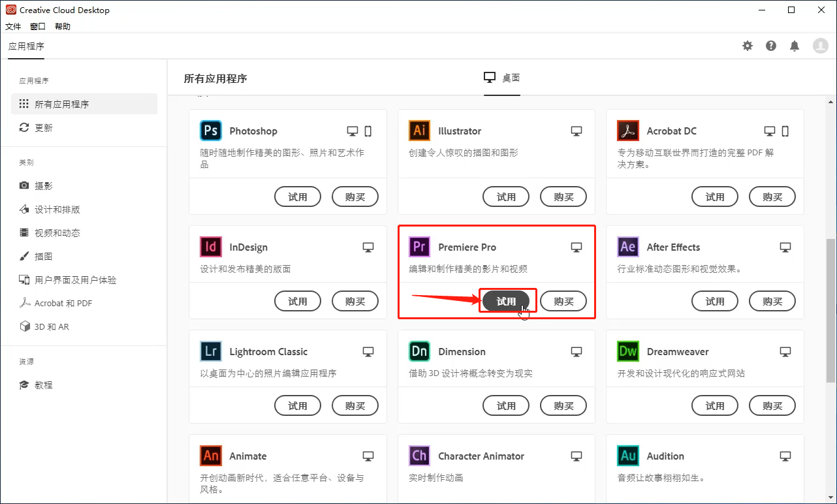Viewport: 837px width, 504px height.
Task: Click 购买 for Premiere Pro
Action: click(563, 301)
